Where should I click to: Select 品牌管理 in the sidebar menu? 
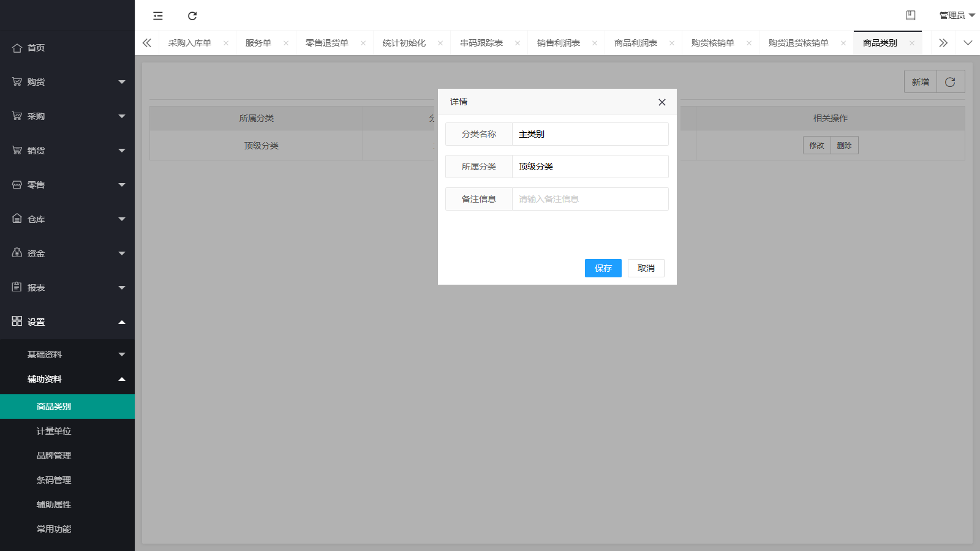tap(53, 455)
